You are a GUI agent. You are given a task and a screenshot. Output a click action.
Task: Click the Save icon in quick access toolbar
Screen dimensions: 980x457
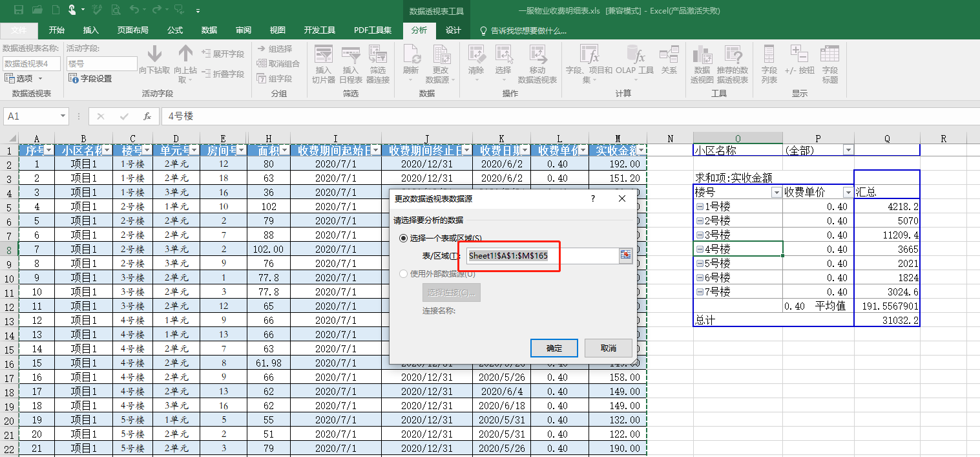pos(19,10)
